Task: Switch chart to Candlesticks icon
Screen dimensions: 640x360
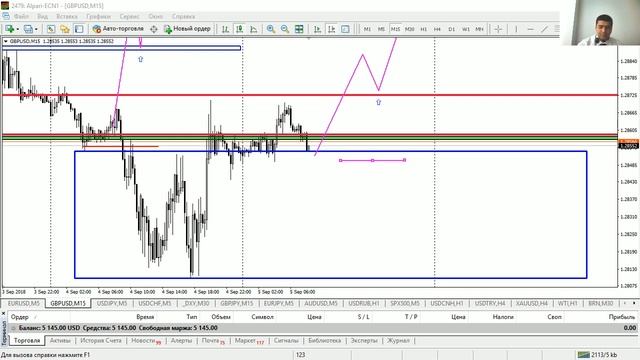Action: click(x=240, y=29)
